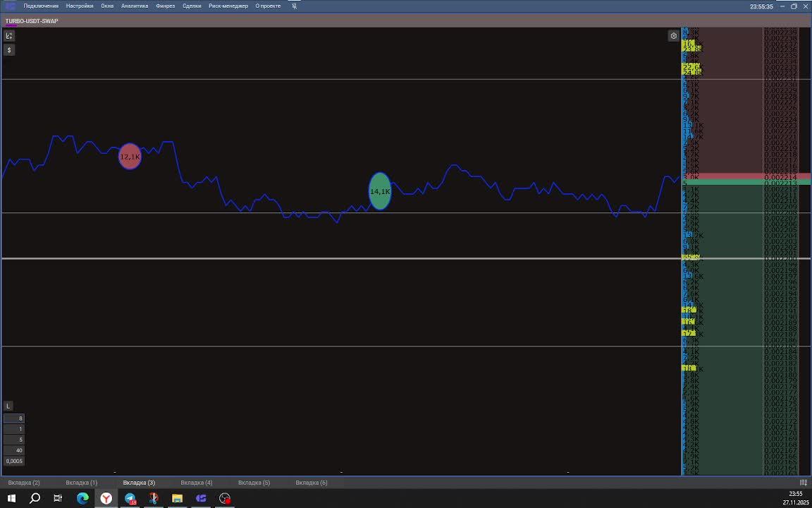The image size is (812, 508).
Task: Click the order book price 0,002223
Action: [780, 125]
